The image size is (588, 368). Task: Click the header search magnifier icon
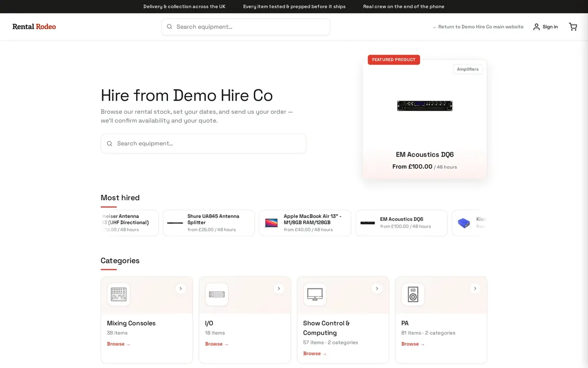pyautogui.click(x=170, y=27)
